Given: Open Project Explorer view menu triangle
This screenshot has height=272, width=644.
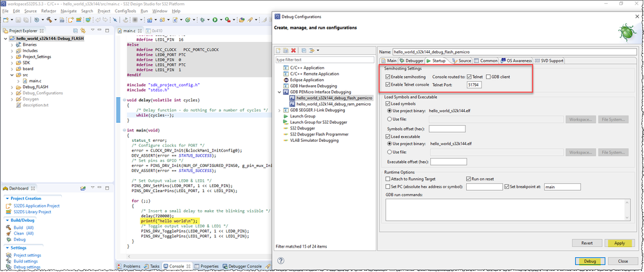Looking at the screenshot, I should tap(93, 30).
